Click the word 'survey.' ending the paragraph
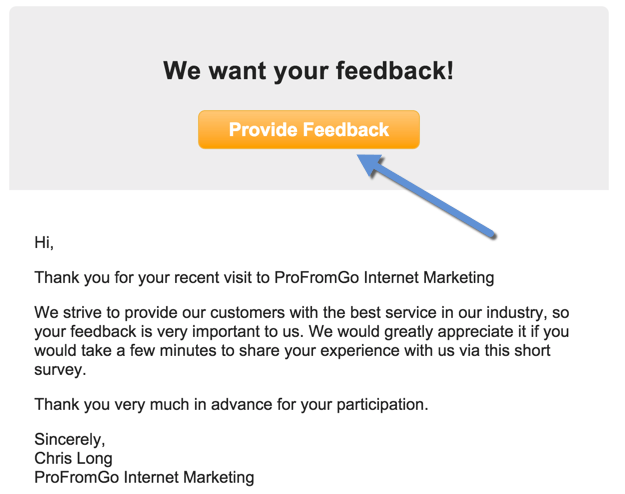The width and height of the screenshot is (625, 494). coord(60,370)
